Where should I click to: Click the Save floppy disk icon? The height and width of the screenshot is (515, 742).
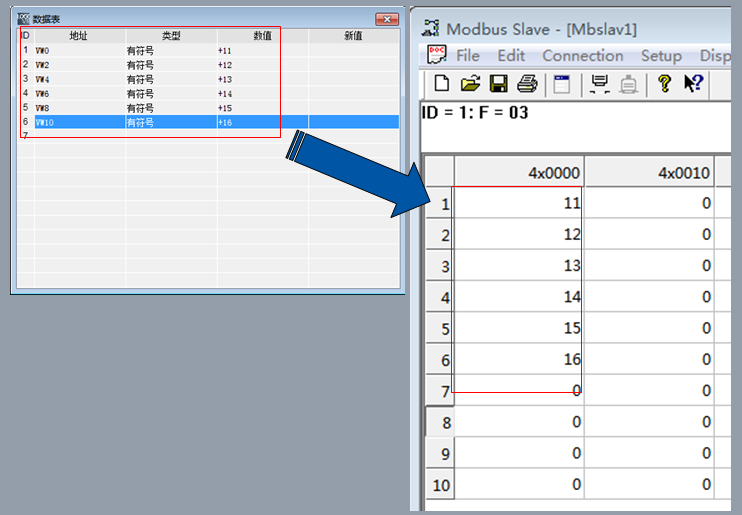(499, 84)
